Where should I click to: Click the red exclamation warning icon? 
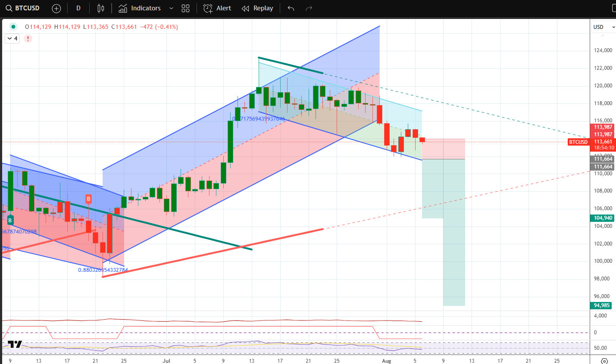28,38
